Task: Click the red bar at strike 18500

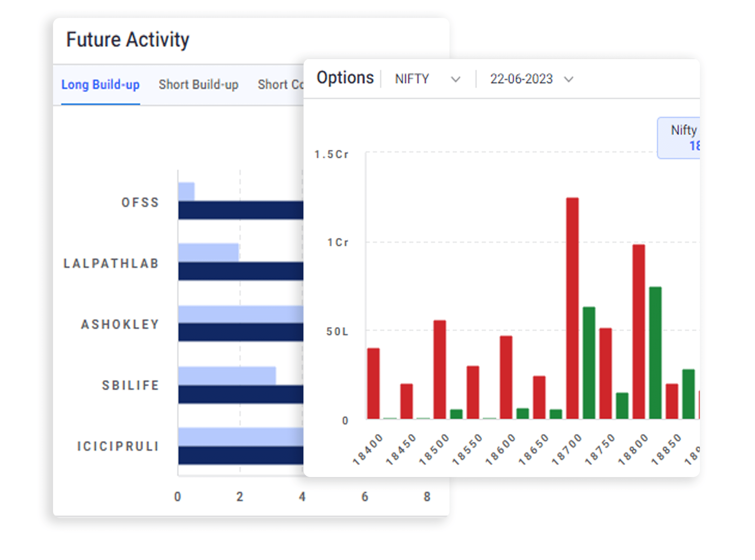Action: [x=440, y=369]
